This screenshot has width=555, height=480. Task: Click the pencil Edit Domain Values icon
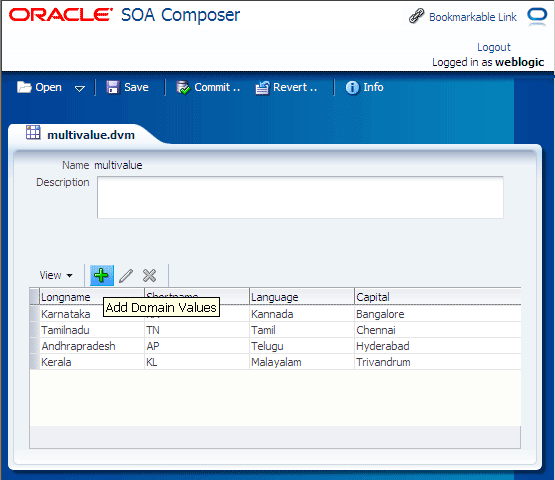click(126, 275)
